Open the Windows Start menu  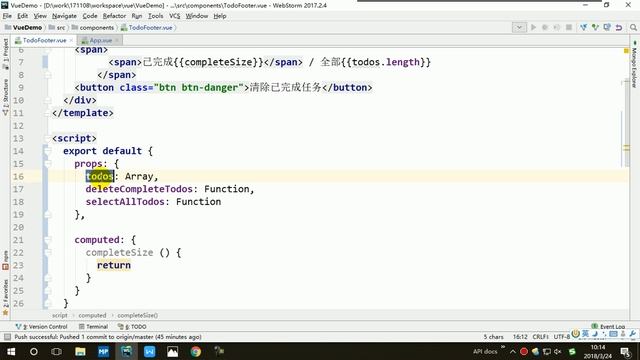11,351
